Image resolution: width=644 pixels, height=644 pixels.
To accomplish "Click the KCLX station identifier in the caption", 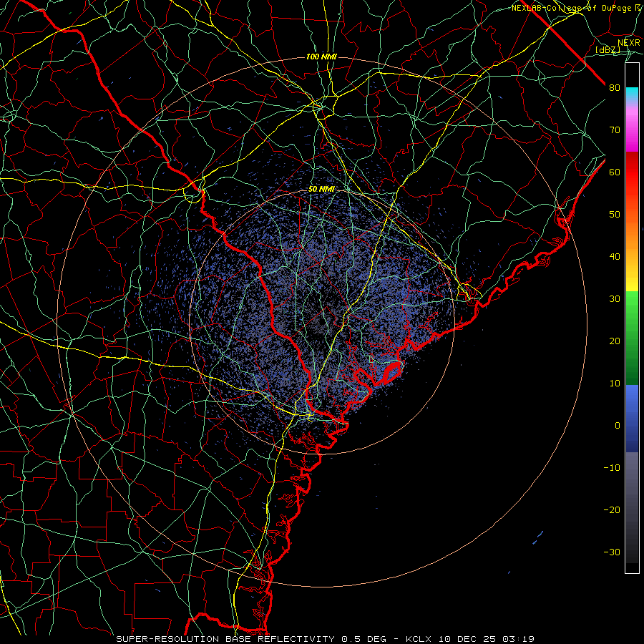I will (x=419, y=639).
